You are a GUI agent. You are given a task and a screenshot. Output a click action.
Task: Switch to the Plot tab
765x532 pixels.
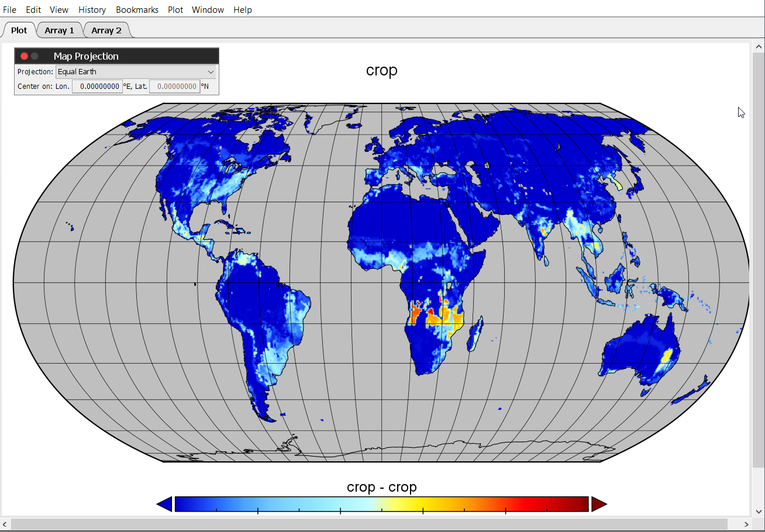[x=19, y=30]
